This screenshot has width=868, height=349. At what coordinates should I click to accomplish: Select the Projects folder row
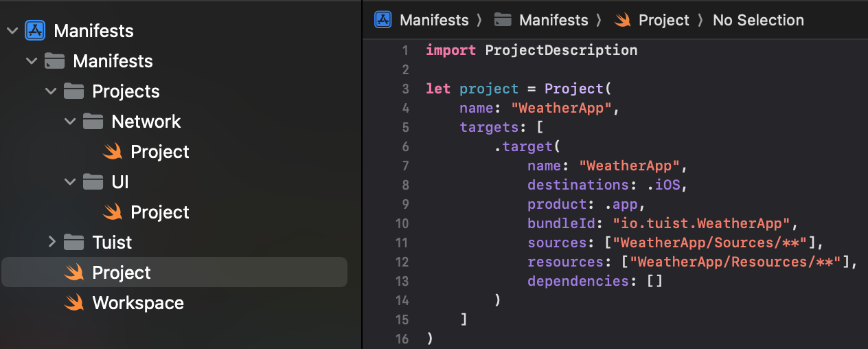click(174, 91)
